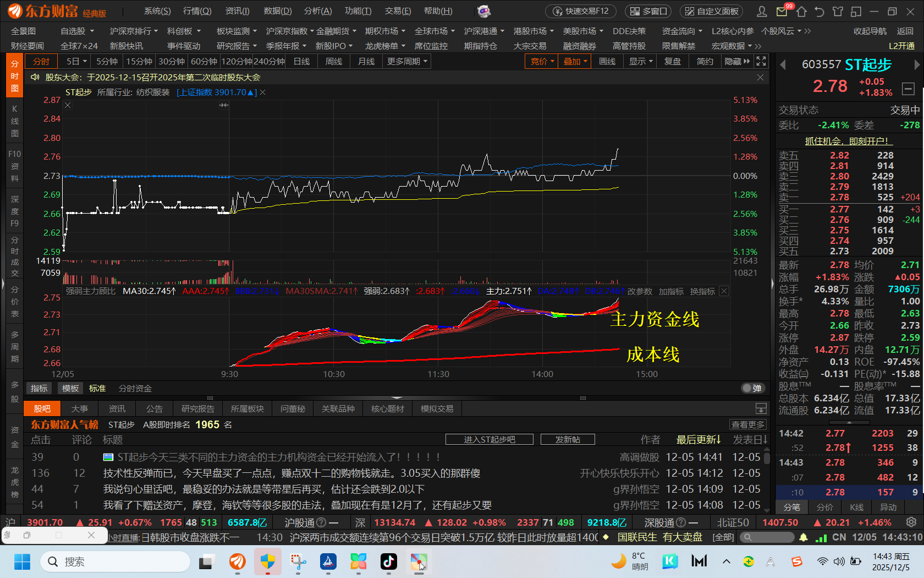Click the home icon in title bar
924x578 pixels.
coord(801,12)
